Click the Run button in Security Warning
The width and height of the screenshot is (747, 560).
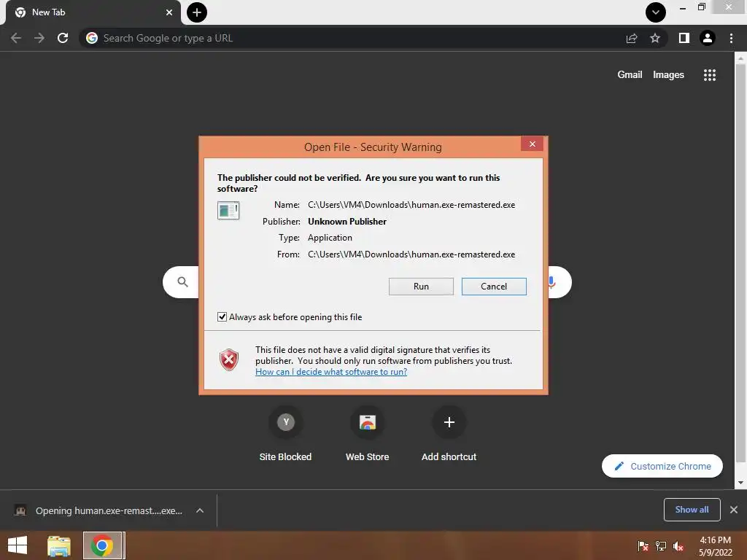(x=421, y=287)
